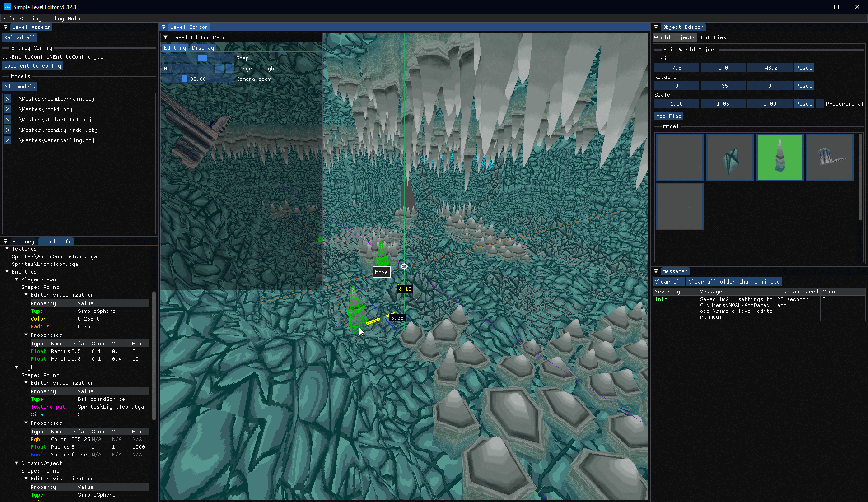Toggle the Proportional scale checkbox
This screenshot has width=868, height=502.
coord(820,104)
